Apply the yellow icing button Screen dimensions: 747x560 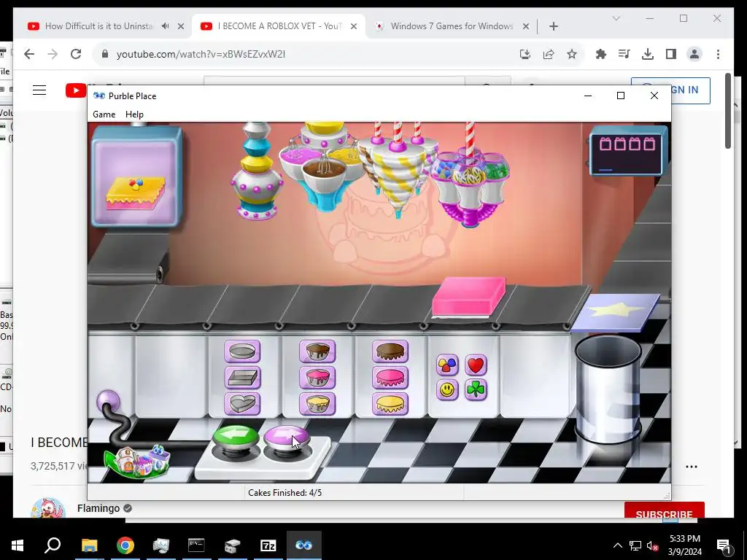(x=390, y=404)
